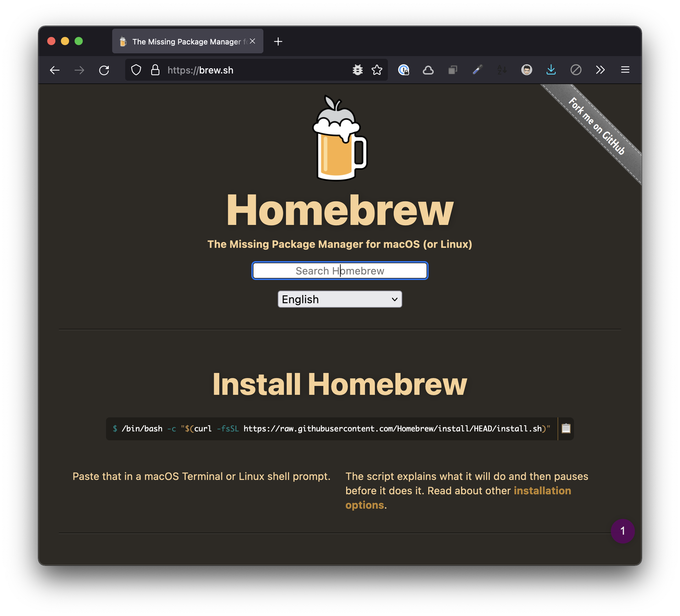Open the English language selector
Image resolution: width=680 pixels, height=616 pixels.
(339, 299)
